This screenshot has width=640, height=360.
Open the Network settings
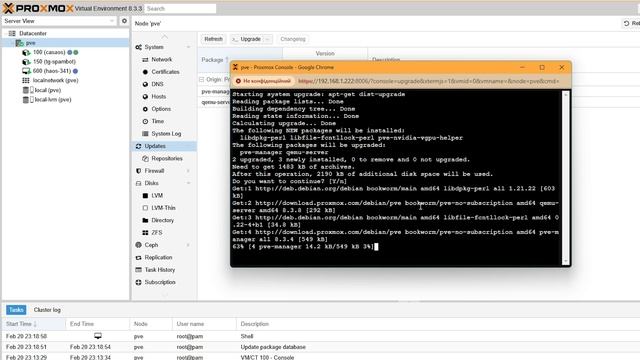point(162,60)
